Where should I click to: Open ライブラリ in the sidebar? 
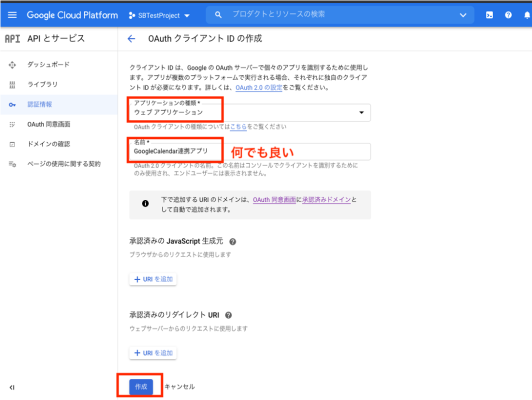pos(42,84)
